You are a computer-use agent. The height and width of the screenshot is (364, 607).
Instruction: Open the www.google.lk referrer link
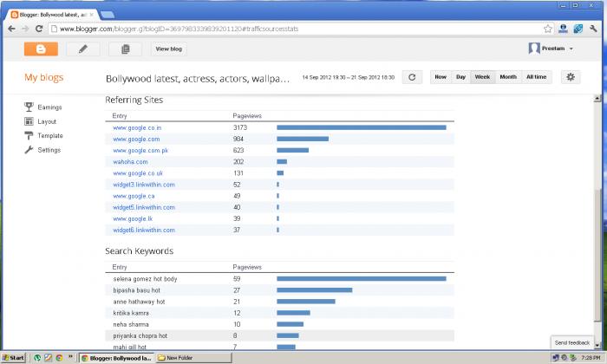coord(133,219)
